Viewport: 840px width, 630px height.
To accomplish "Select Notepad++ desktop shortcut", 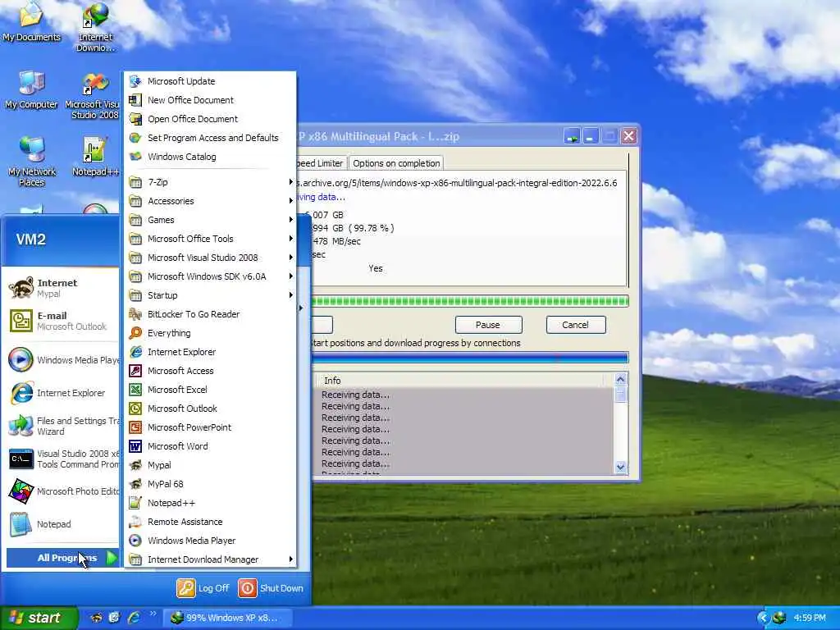I will tap(95, 157).
